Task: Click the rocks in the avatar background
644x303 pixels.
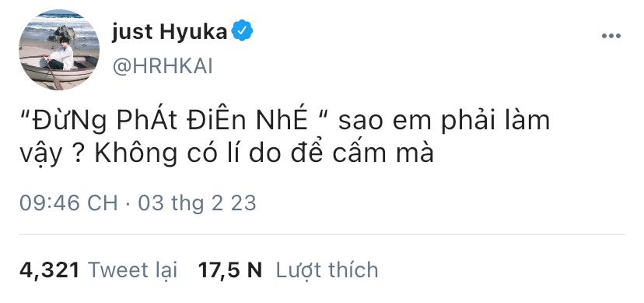Action: 61,32
